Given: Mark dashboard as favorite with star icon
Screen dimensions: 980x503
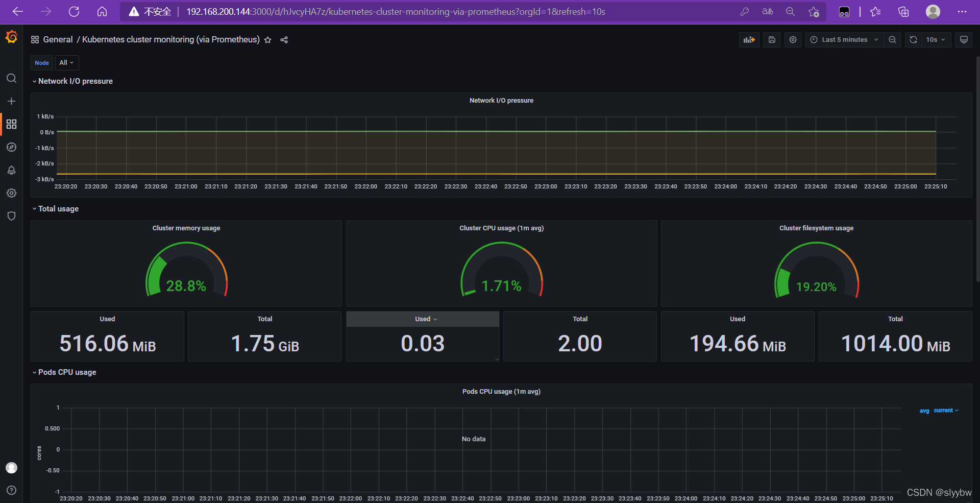Looking at the screenshot, I should (267, 40).
